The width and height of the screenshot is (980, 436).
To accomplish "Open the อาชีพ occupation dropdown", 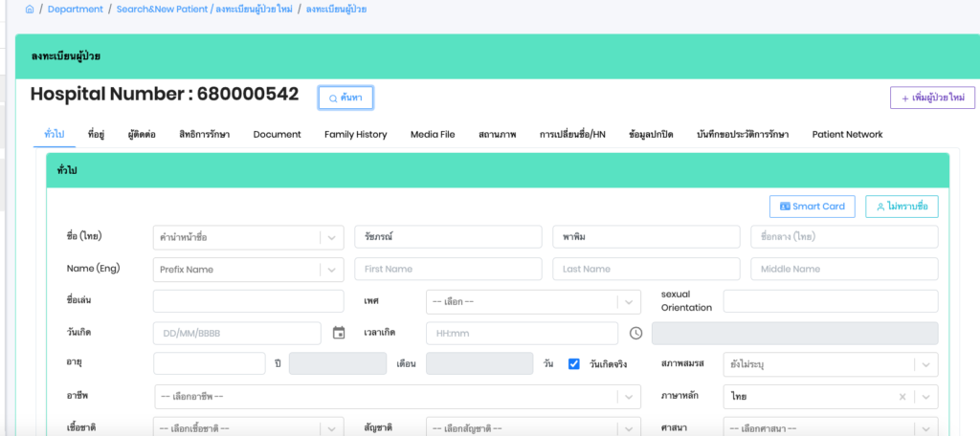I will [x=628, y=396].
